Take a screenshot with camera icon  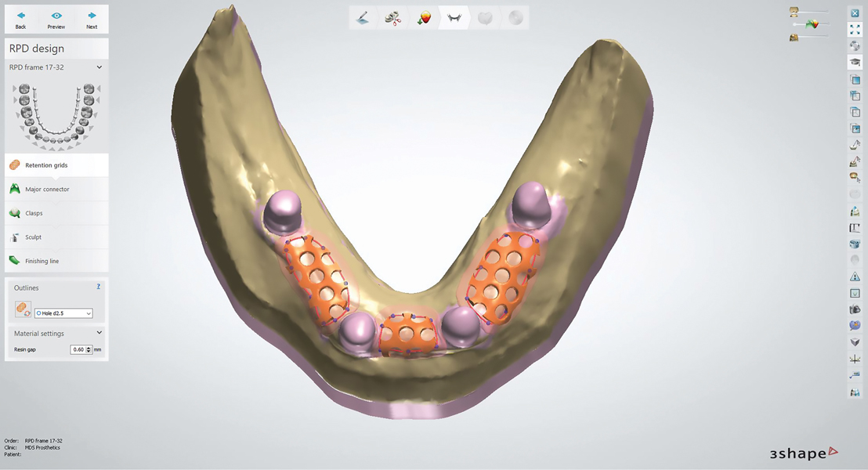point(855,309)
